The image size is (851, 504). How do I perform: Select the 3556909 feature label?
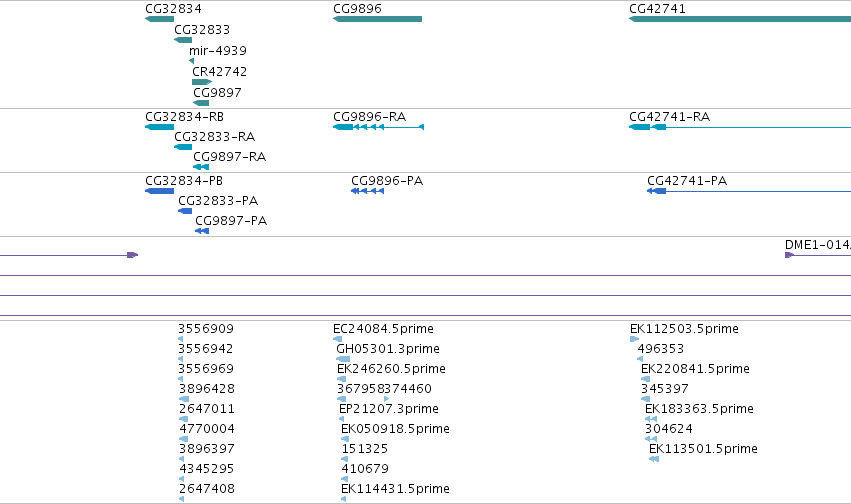tap(206, 329)
